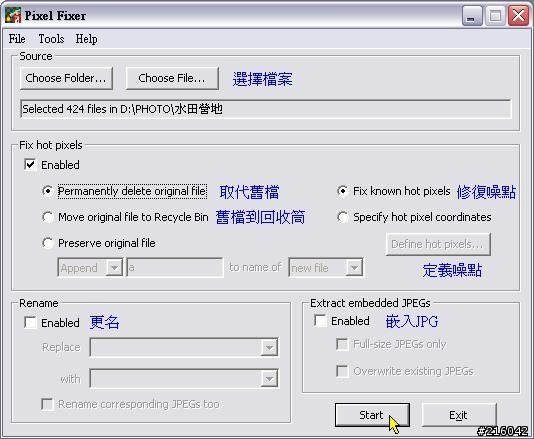Toggle Rename corresponding JPEGs too checkbox

(x=47, y=404)
